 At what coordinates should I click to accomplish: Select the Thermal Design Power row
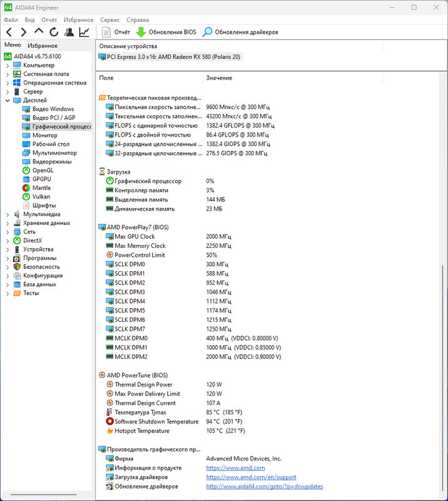pos(164,385)
